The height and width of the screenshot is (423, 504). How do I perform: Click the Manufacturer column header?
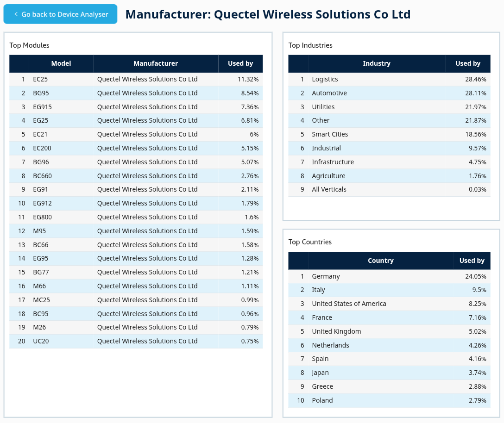[x=156, y=63]
